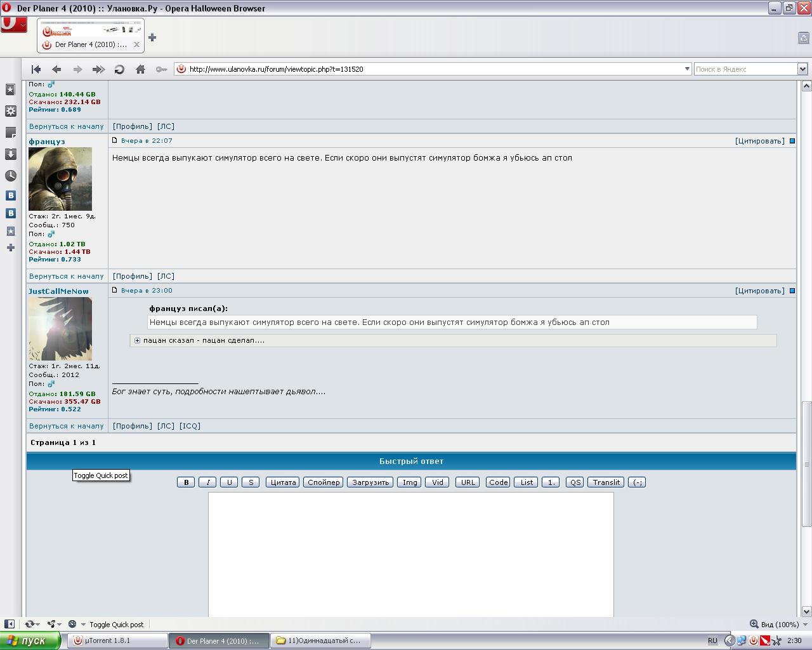Screen dimensions: 812x650
Task: Switch to the Der Planer 4 browser tab
Action: point(91,37)
